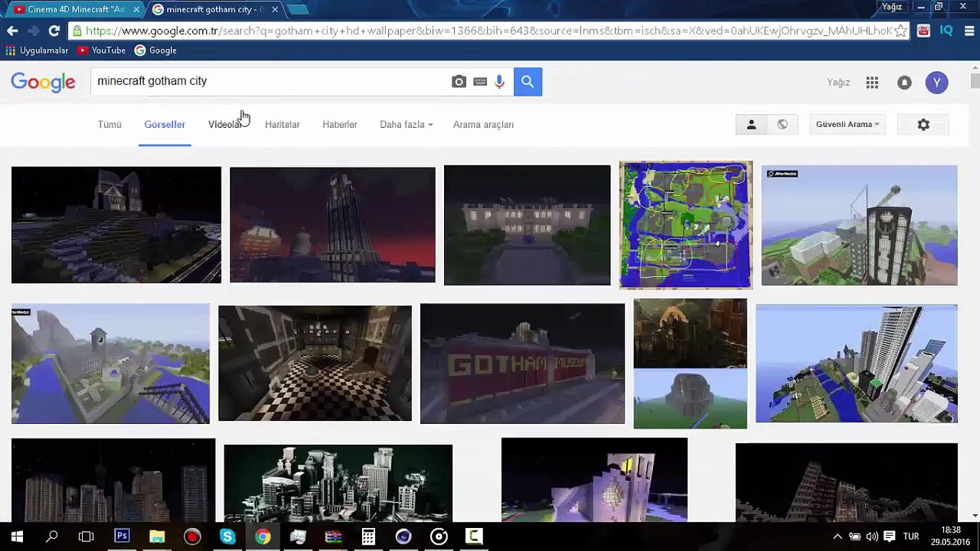Screen dimensions: 980x551
Task: Click the IQ extension icon
Action: [x=946, y=31]
